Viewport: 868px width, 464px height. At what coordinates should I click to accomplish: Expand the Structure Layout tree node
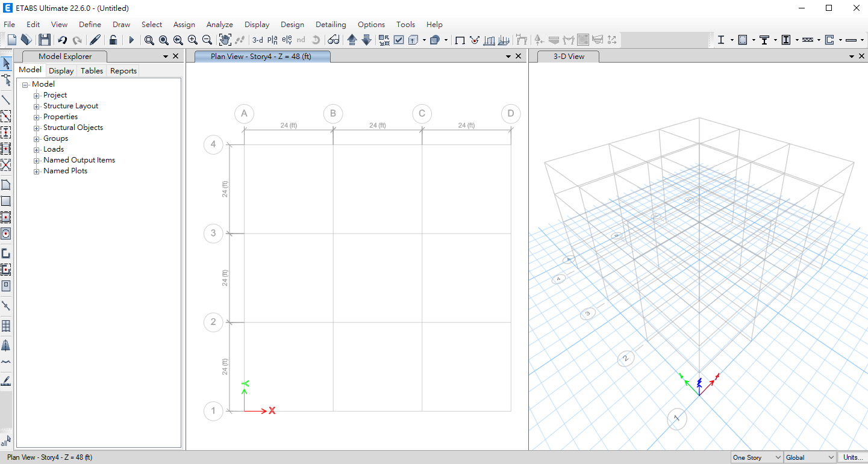pyautogui.click(x=37, y=107)
